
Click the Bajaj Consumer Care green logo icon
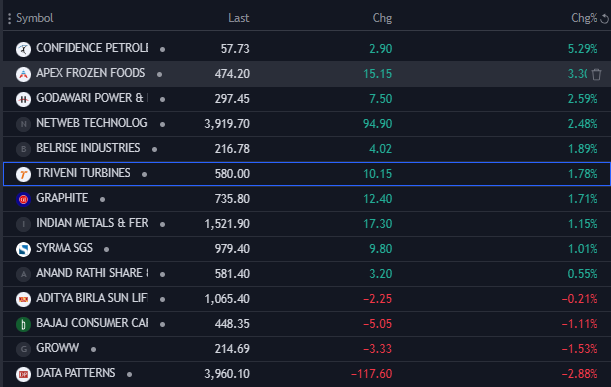click(23, 324)
